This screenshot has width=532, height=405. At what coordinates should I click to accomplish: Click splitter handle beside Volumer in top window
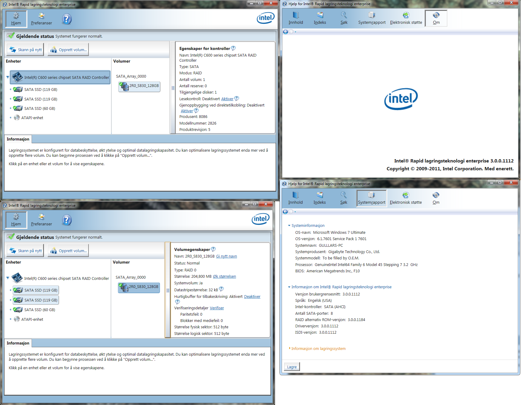(x=173, y=88)
